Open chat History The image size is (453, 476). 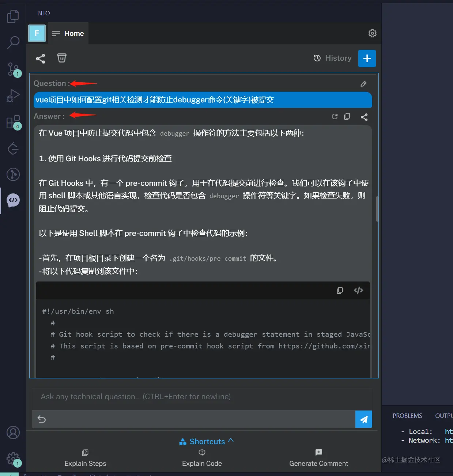(333, 58)
